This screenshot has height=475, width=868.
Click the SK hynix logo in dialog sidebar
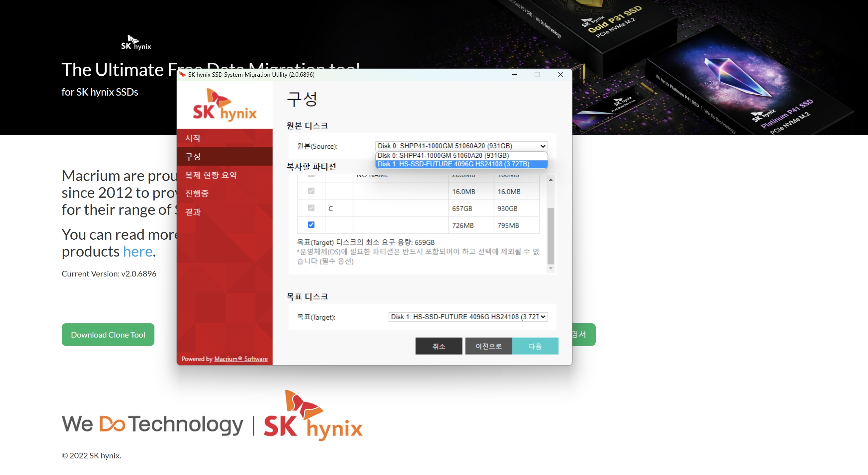click(x=225, y=105)
